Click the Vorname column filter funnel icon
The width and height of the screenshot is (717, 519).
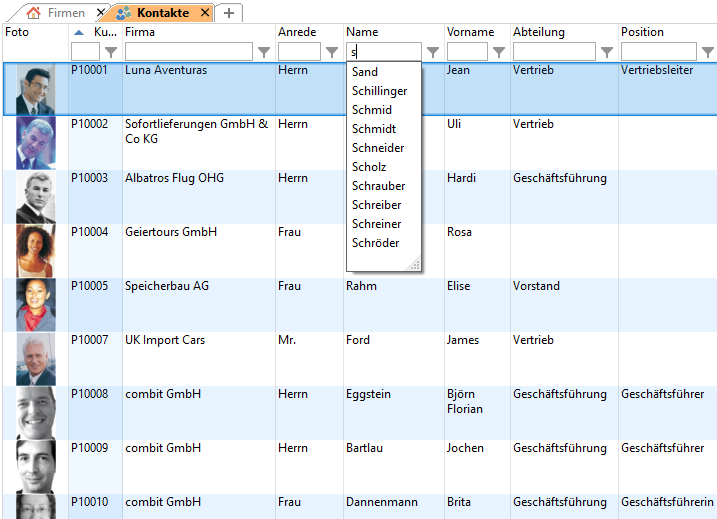498,52
